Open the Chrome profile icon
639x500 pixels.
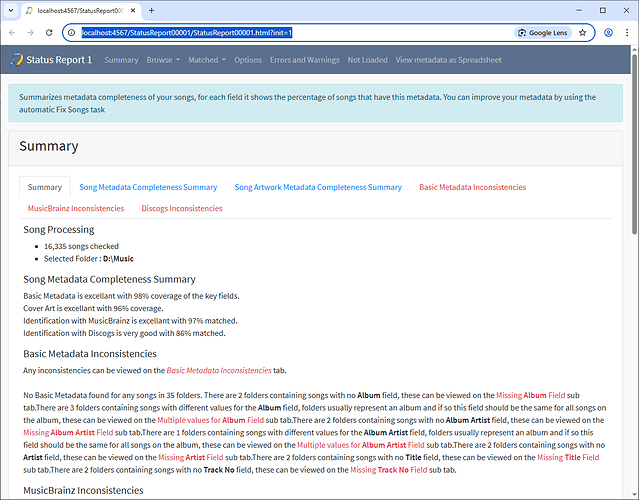[x=608, y=33]
